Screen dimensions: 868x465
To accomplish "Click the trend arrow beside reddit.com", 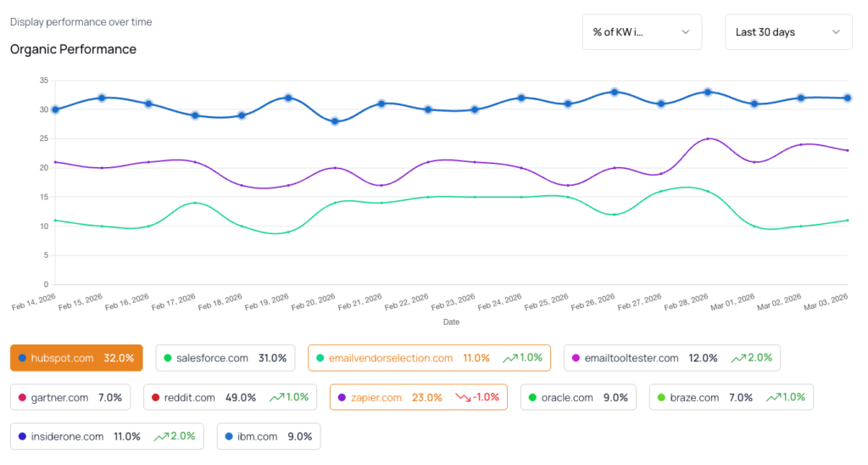I will coord(276,397).
